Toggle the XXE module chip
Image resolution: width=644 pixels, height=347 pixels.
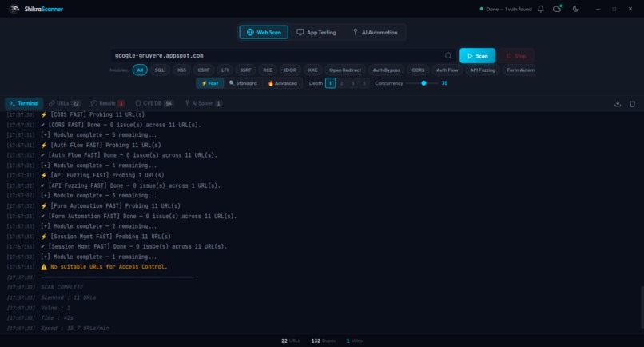pos(313,70)
